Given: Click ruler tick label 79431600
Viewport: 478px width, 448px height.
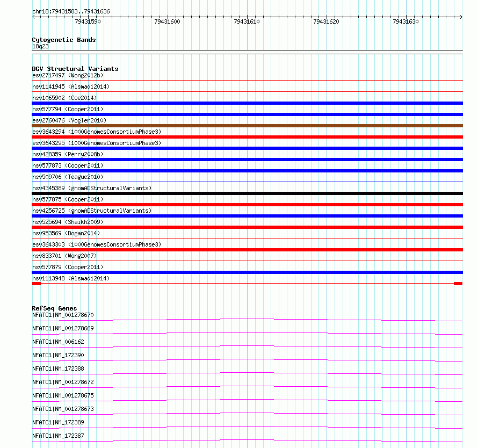Looking at the screenshot, I should (167, 21).
